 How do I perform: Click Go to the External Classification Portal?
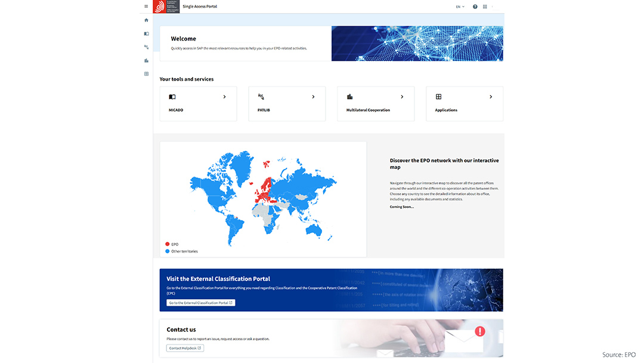[200, 303]
